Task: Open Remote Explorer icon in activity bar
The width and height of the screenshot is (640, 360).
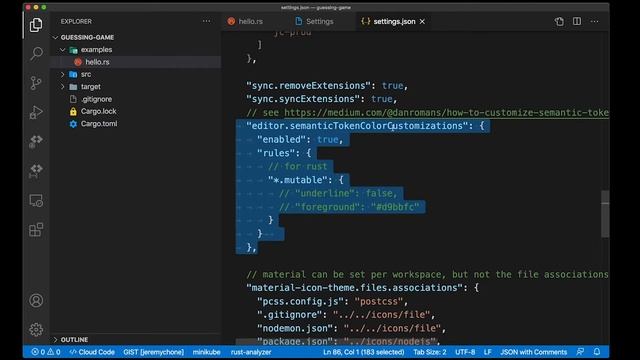Action: coord(36,200)
